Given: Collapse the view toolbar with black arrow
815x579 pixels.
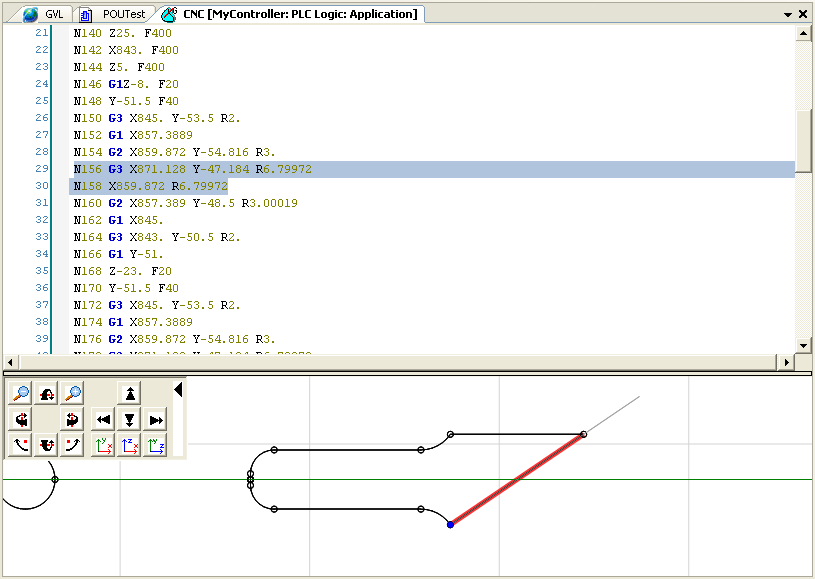Looking at the screenshot, I should pyautogui.click(x=179, y=389).
